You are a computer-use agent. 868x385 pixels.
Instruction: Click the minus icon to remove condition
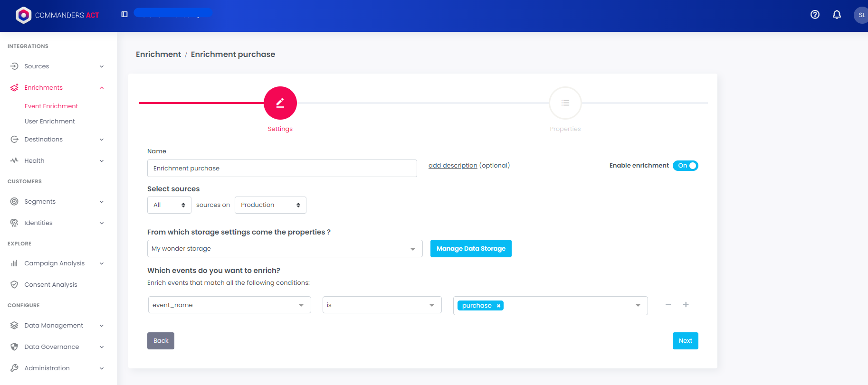click(x=668, y=305)
